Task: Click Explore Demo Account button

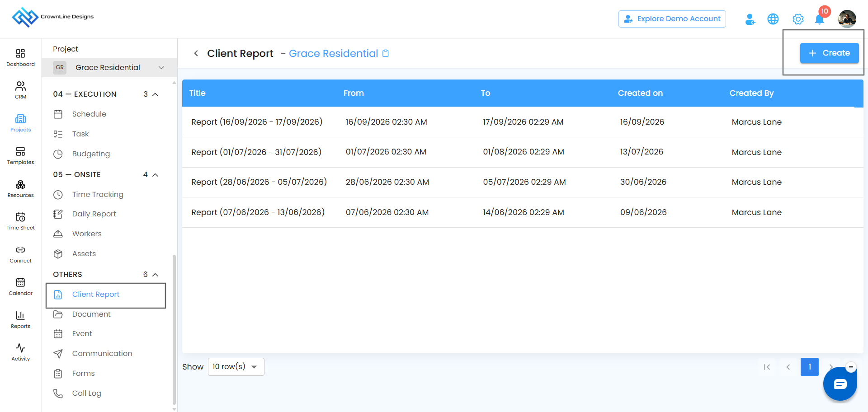Action: pyautogui.click(x=672, y=19)
